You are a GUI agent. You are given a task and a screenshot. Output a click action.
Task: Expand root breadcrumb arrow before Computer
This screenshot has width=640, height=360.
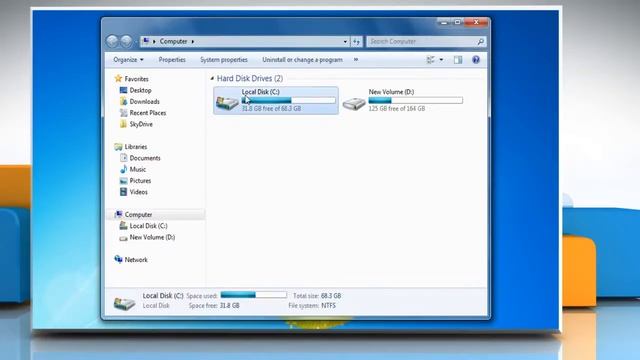(154, 42)
